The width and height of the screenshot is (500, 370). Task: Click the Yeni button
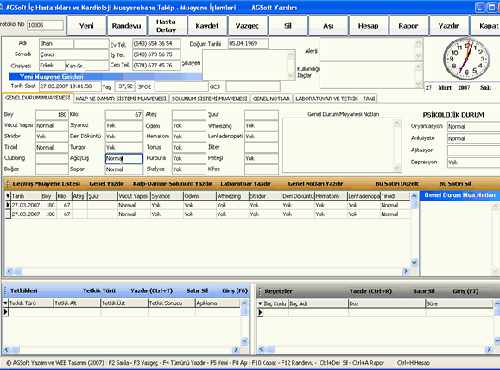tap(86, 26)
